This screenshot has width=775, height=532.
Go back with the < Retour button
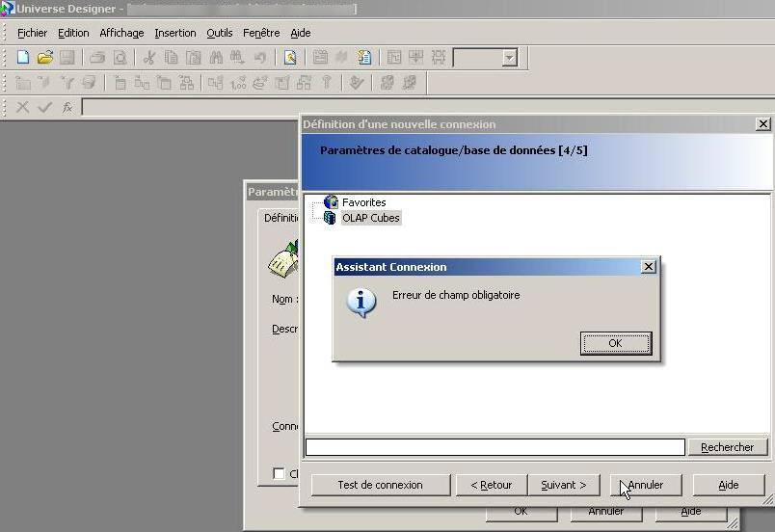coord(492,485)
